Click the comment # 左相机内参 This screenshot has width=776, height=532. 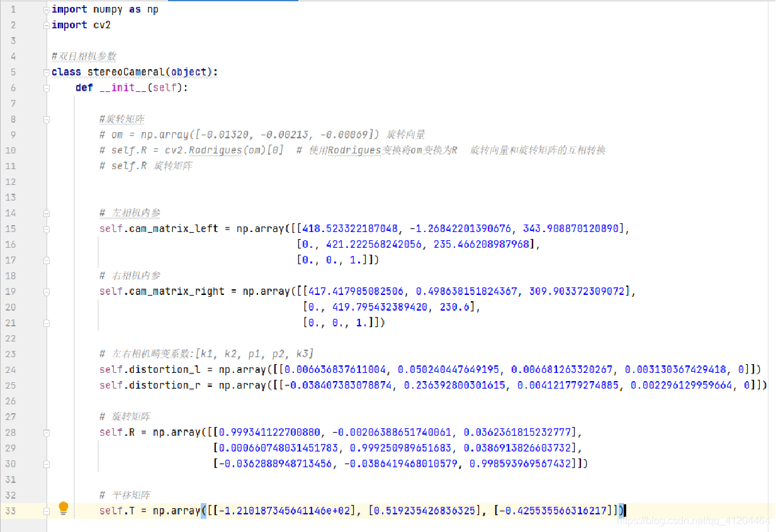point(130,213)
